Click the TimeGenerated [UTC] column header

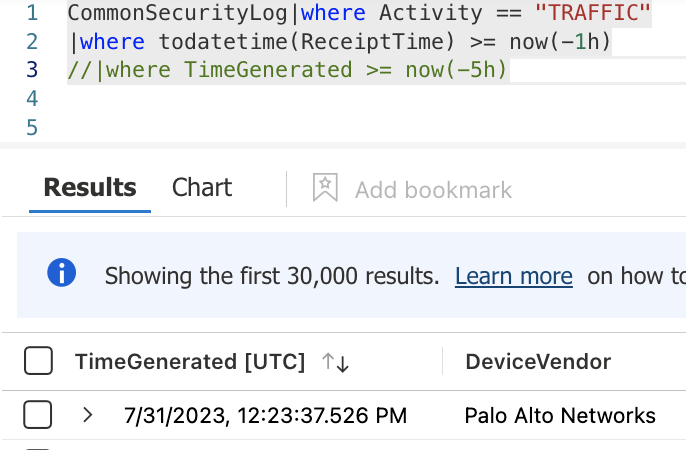[x=189, y=362]
